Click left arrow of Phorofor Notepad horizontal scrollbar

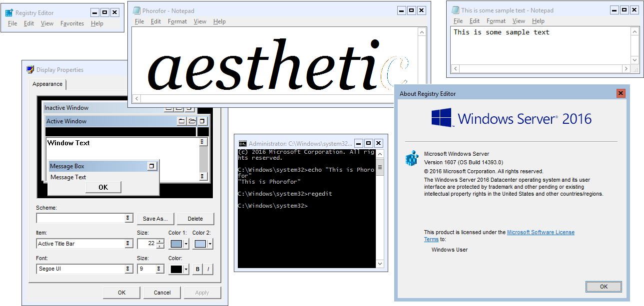(x=136, y=98)
